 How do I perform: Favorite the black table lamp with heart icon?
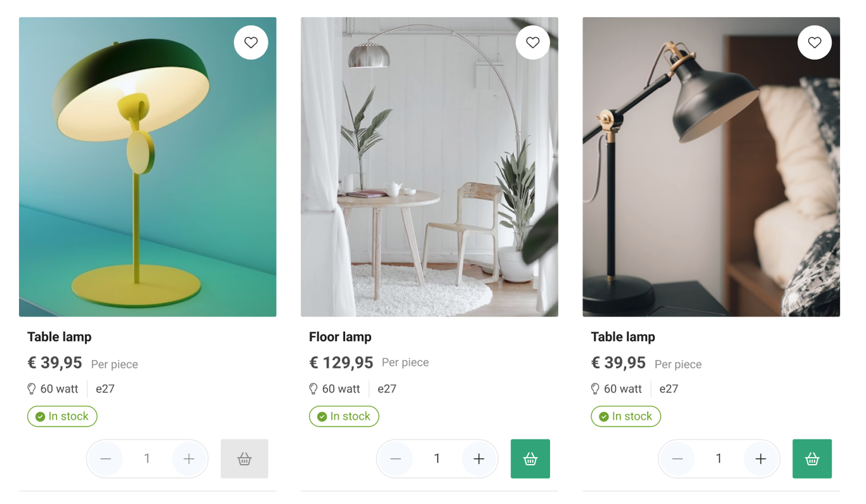point(814,42)
